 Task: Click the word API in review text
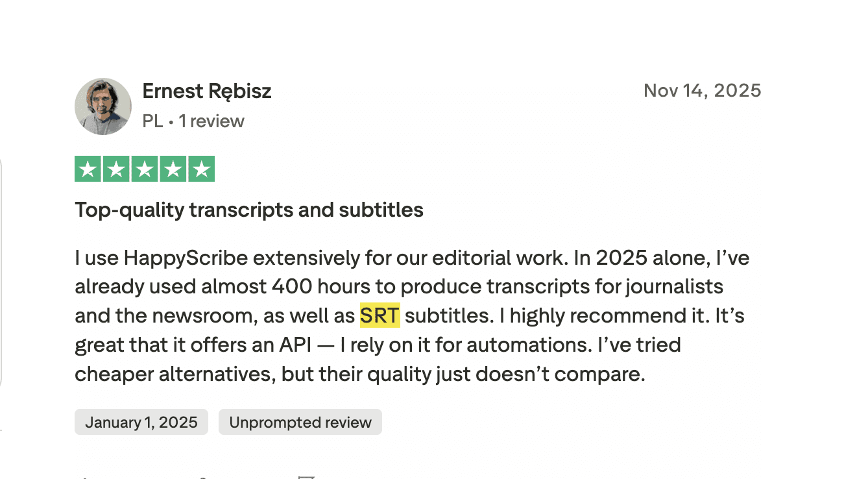click(296, 345)
